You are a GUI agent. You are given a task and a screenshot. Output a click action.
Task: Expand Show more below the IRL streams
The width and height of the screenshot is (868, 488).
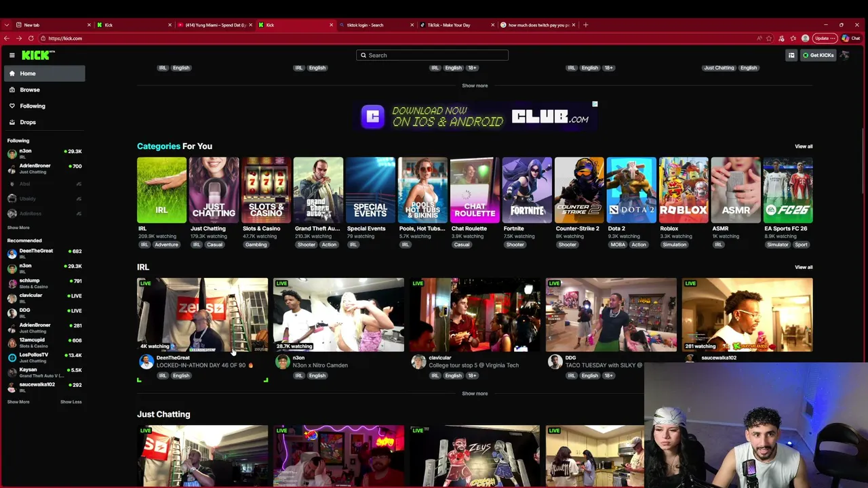(x=475, y=393)
